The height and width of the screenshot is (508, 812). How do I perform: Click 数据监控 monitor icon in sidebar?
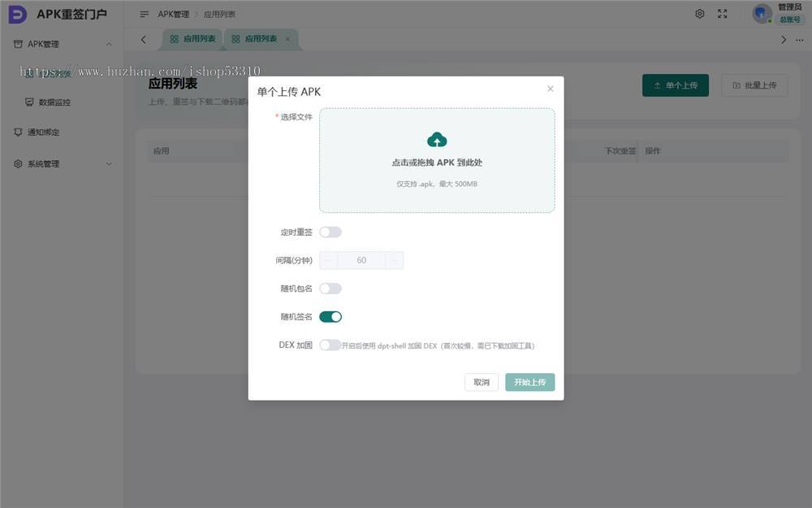coord(29,102)
